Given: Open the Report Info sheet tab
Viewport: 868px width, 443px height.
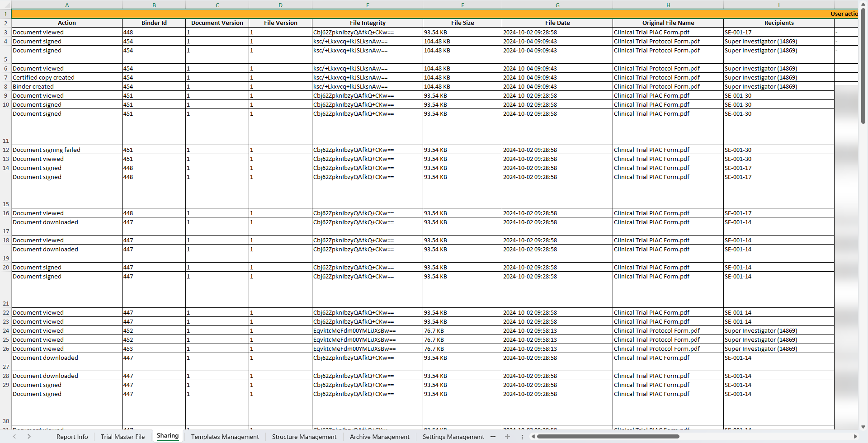Looking at the screenshot, I should click(x=72, y=437).
